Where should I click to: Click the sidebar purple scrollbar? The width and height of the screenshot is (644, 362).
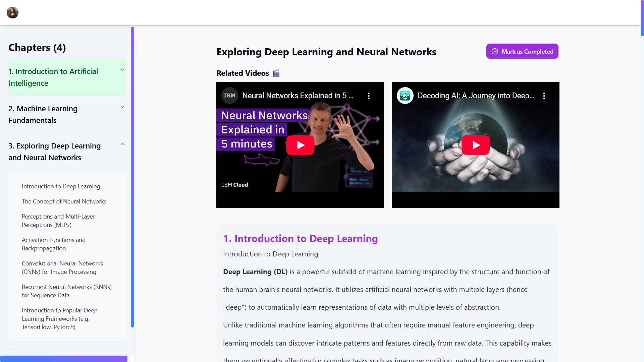132,177
